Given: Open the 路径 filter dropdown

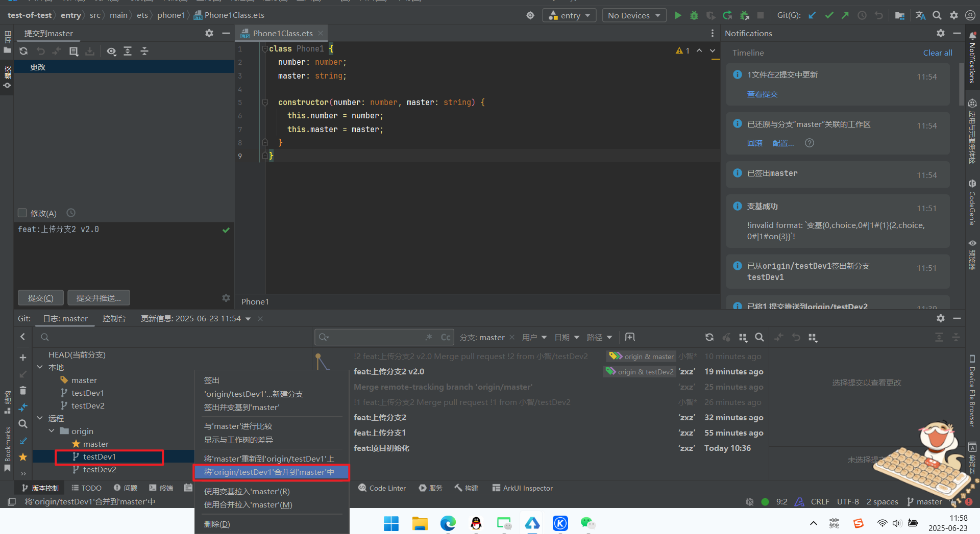Looking at the screenshot, I should coord(599,337).
